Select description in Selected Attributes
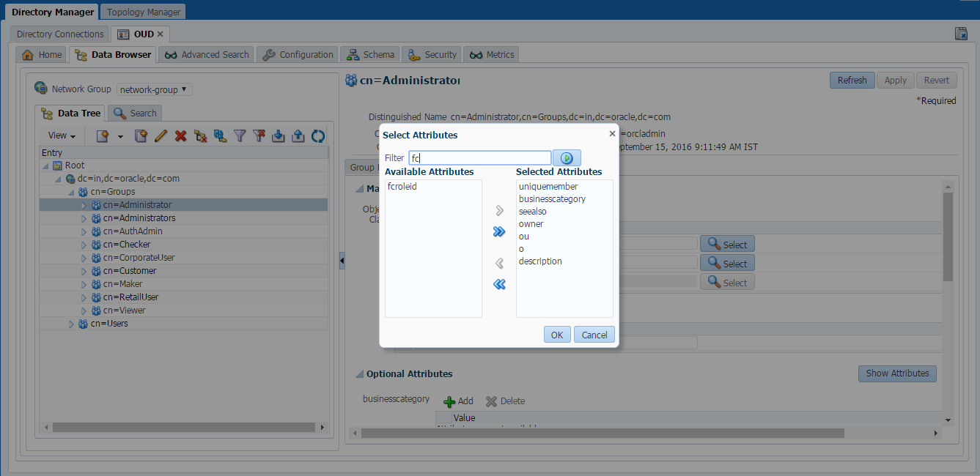Viewport: 980px width, 476px height. point(540,261)
